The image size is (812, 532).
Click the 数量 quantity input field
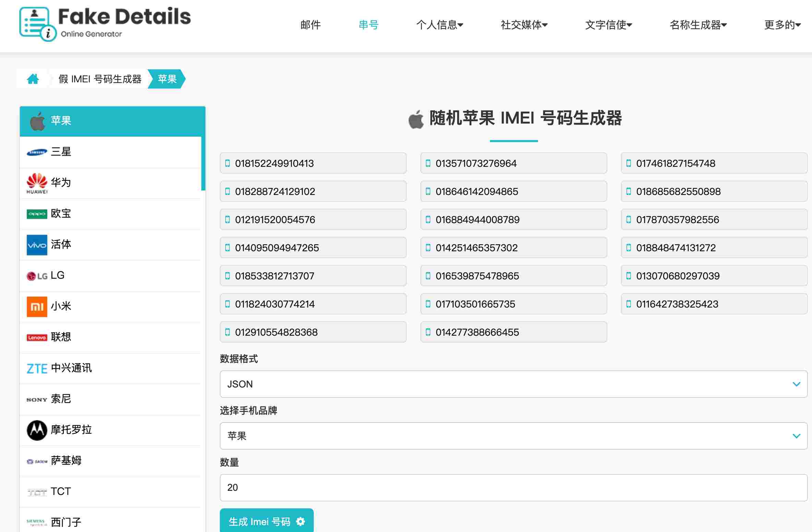pyautogui.click(x=513, y=487)
